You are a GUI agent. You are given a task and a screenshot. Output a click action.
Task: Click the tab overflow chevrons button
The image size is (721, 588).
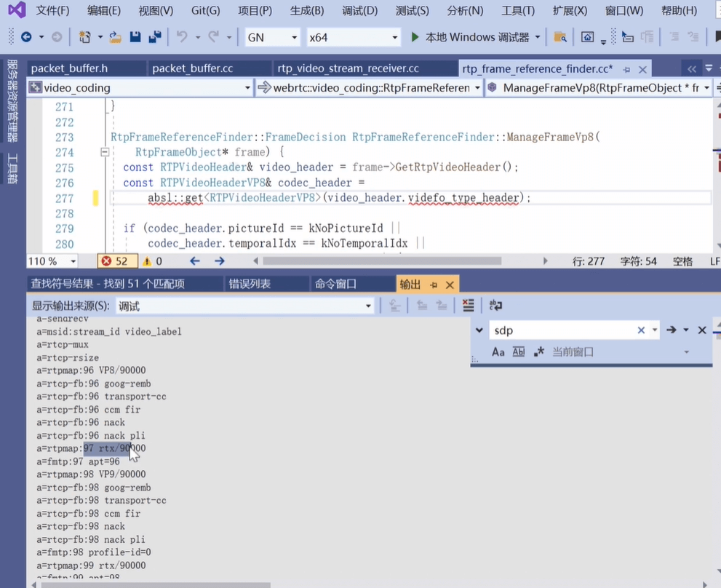click(692, 69)
